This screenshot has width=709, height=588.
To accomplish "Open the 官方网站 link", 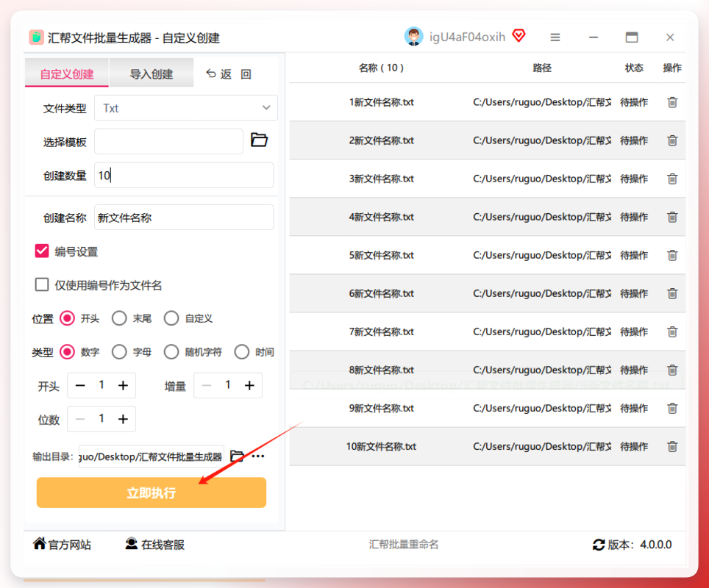I will (62, 545).
